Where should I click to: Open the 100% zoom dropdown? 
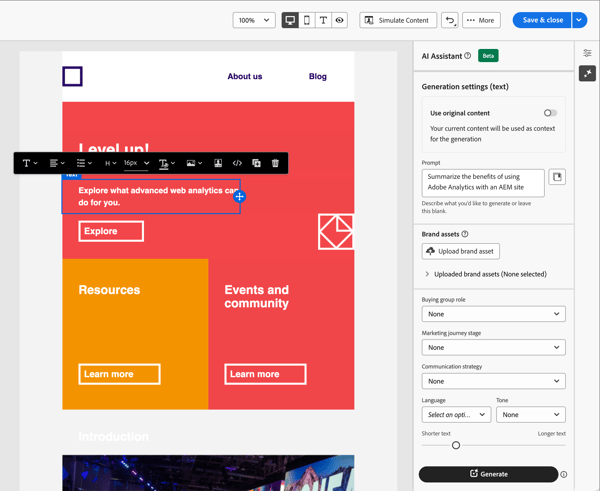click(254, 20)
